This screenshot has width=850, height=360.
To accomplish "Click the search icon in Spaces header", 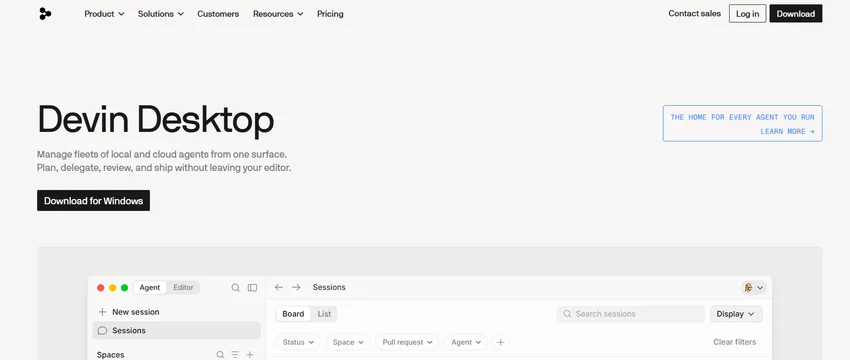I will 220,355.
